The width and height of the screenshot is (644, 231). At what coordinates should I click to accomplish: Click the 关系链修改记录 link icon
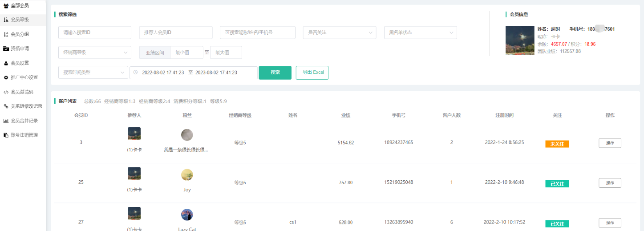pos(6,106)
